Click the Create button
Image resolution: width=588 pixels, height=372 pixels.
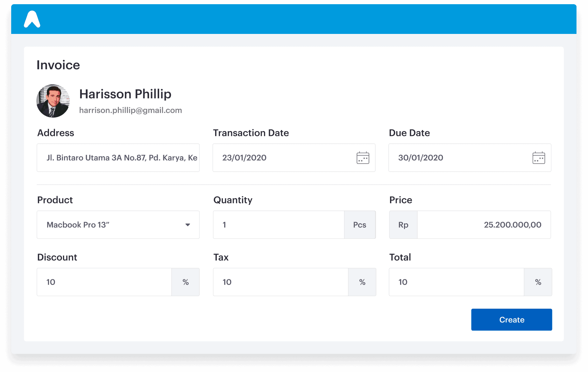point(511,320)
